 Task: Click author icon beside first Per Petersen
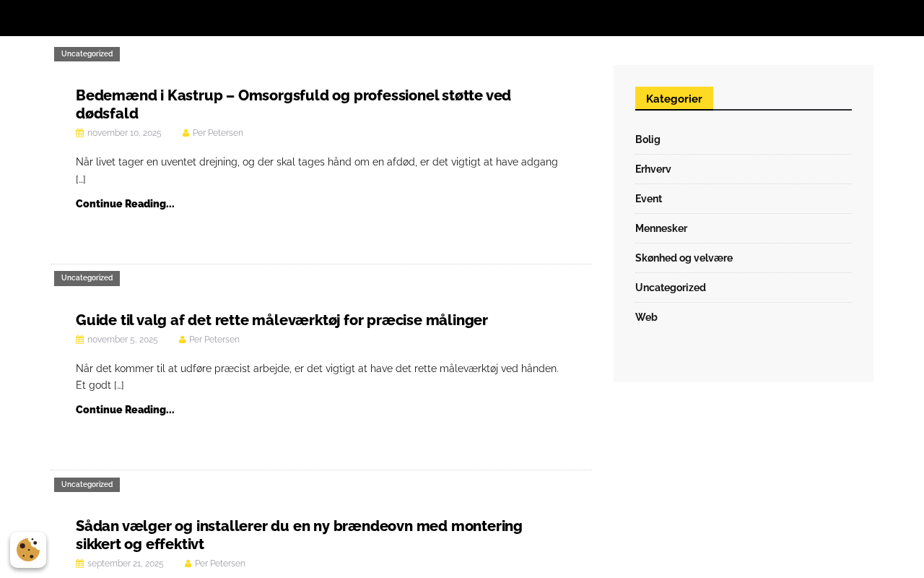186,133
